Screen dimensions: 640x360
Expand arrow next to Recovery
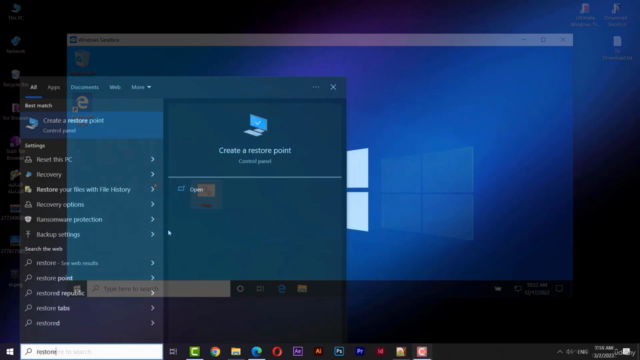153,174
